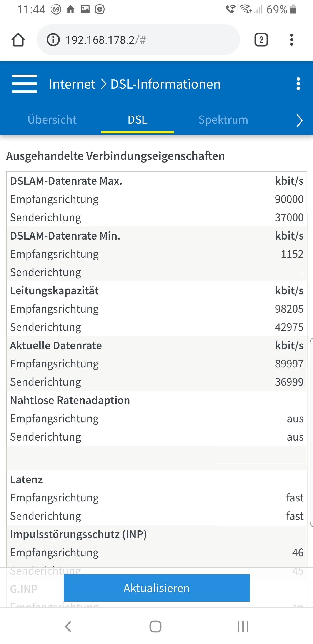Open the browser tab switcher
This screenshot has width=313, height=644.
[261, 40]
